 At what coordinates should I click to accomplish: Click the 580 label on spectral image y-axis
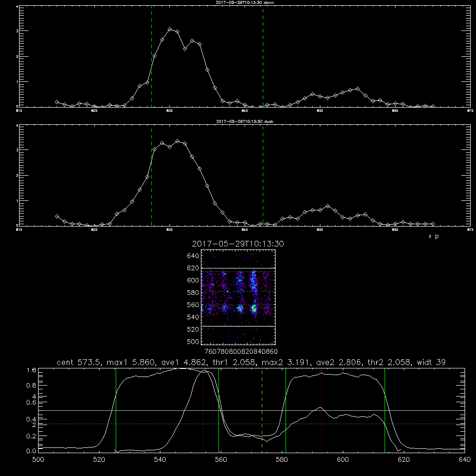click(x=193, y=293)
